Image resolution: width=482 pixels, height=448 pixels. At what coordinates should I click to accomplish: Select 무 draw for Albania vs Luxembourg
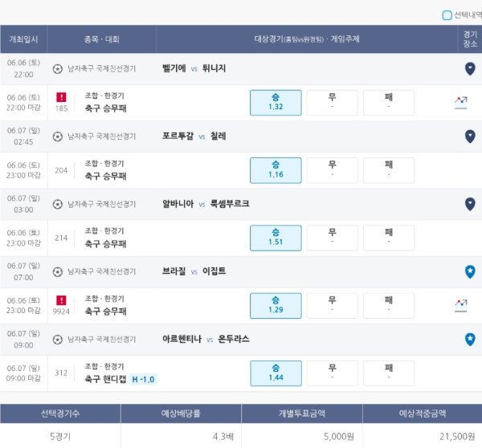(x=333, y=238)
